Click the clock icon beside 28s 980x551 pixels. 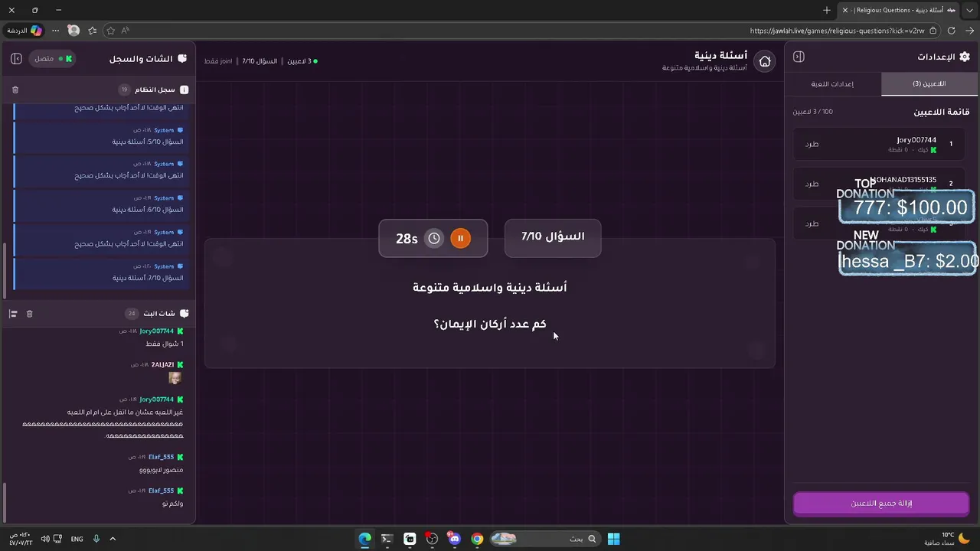[x=434, y=238]
